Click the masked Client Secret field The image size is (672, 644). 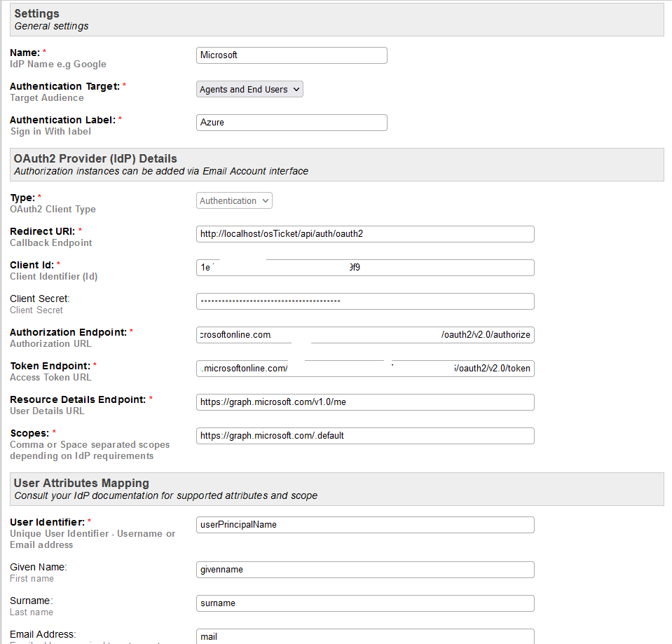click(x=365, y=301)
